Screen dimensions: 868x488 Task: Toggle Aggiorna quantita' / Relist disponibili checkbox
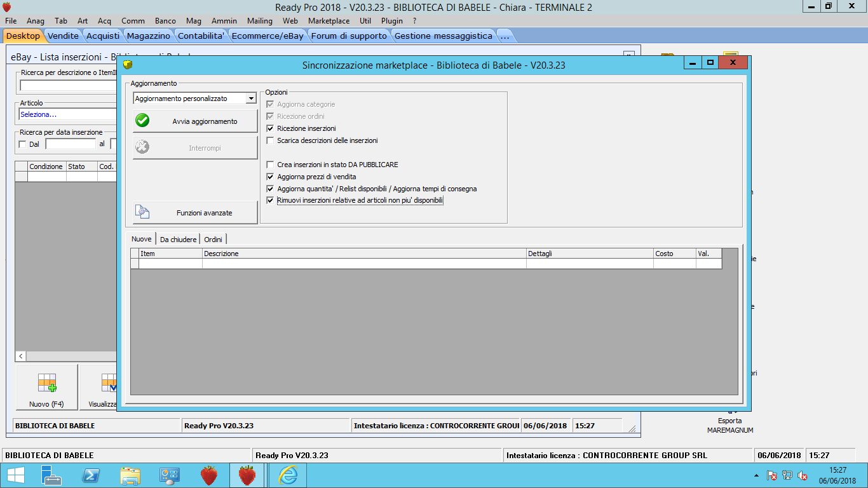point(271,189)
